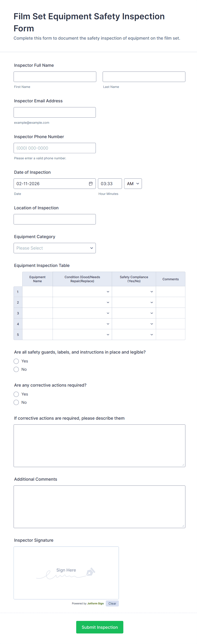Click the Inspector Phone Number field

point(54,148)
